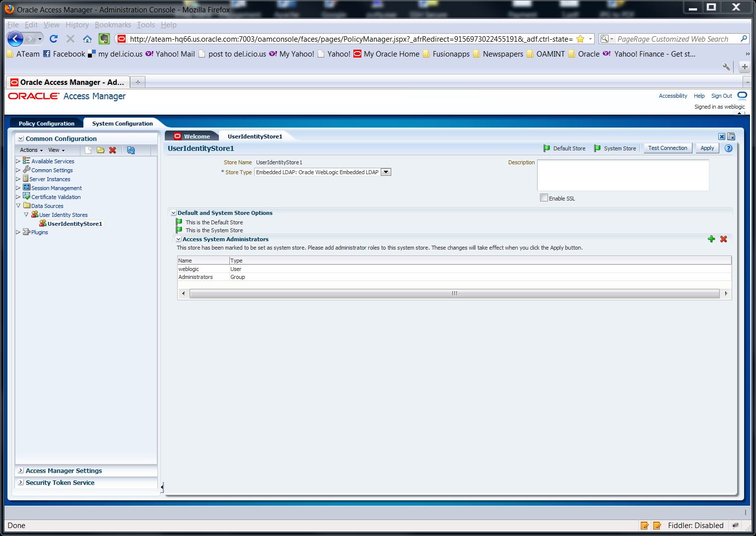Click the Description text area
Viewport: 756px width, 536px height.
tap(623, 175)
